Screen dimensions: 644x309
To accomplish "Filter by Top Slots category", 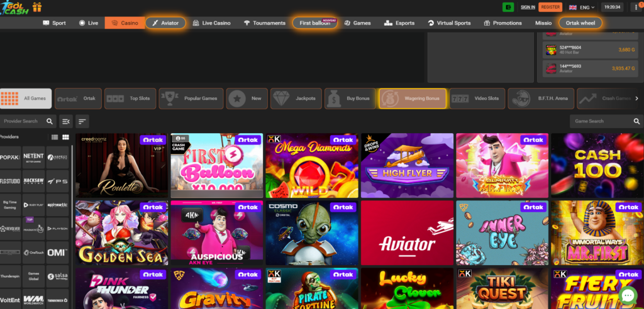I will [130, 99].
